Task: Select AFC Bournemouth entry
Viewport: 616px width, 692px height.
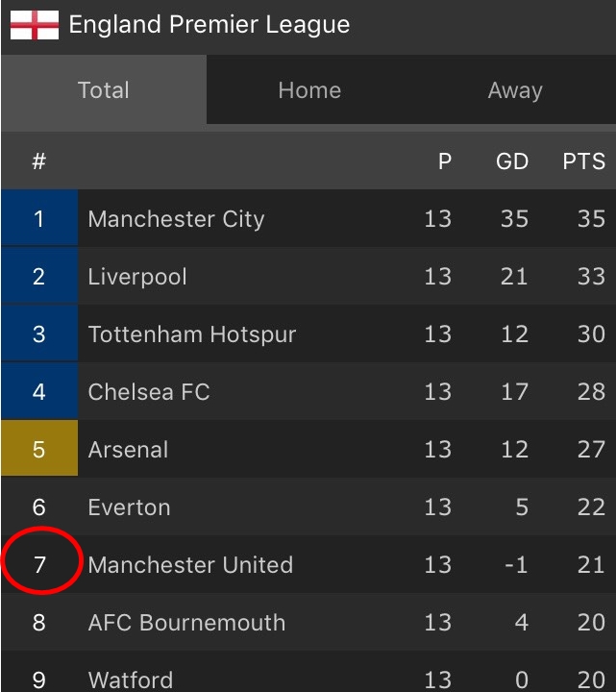Action: 308,622
